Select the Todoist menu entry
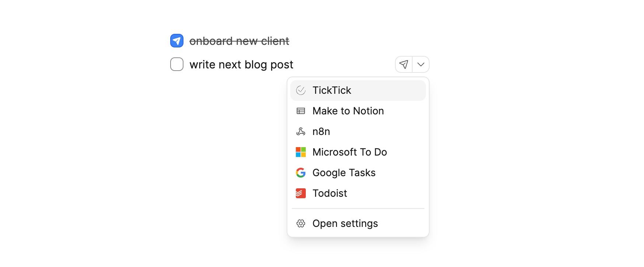Image resolution: width=644 pixels, height=267 pixels. [x=330, y=193]
